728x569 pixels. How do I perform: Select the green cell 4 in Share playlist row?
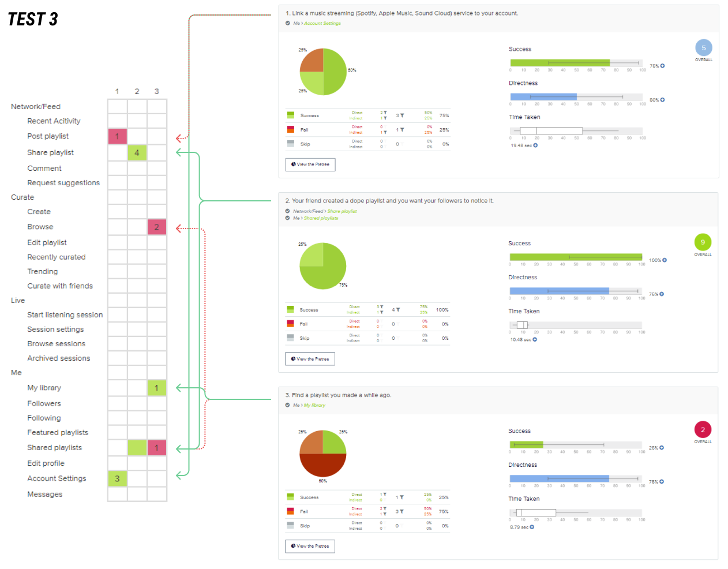click(137, 153)
